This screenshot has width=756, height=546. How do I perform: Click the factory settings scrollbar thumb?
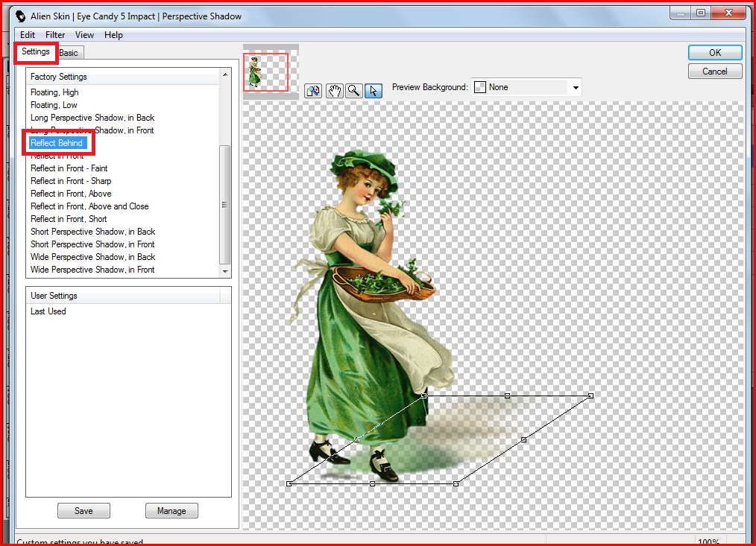tap(224, 205)
